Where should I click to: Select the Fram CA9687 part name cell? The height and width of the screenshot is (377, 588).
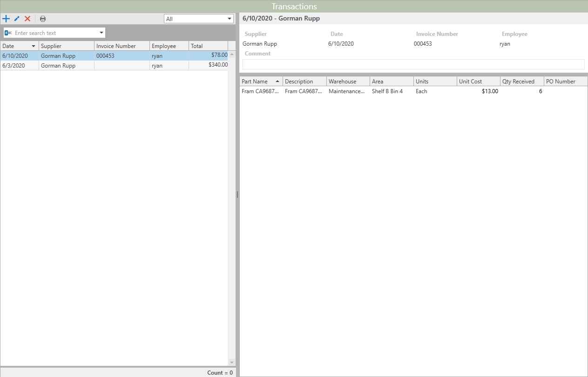(x=261, y=91)
